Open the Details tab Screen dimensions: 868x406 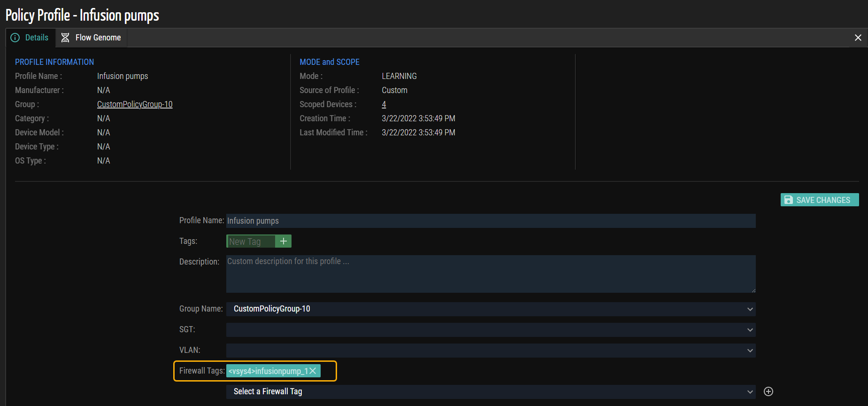[31, 38]
